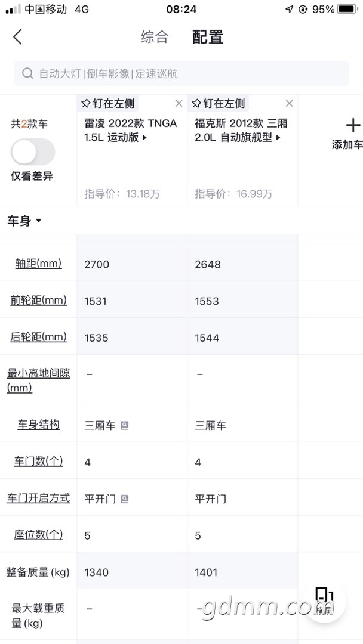Image resolution: width=363 pixels, height=644 pixels.
Task: Tap the back arrow icon
Action: click(17, 37)
